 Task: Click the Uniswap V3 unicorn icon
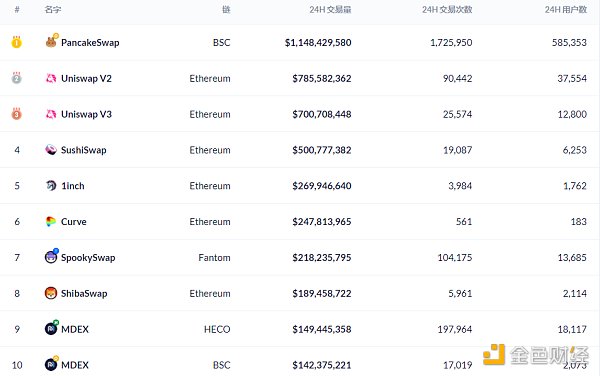point(51,114)
